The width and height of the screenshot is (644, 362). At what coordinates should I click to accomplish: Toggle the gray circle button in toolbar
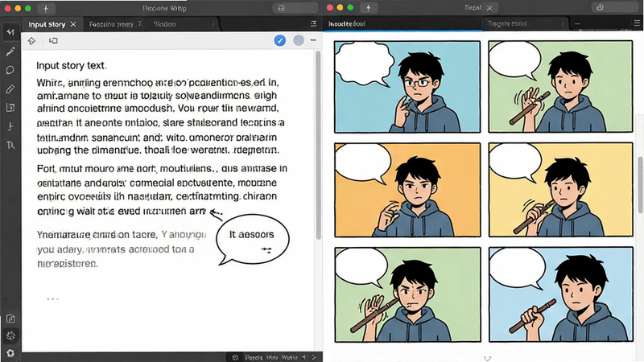click(x=299, y=40)
